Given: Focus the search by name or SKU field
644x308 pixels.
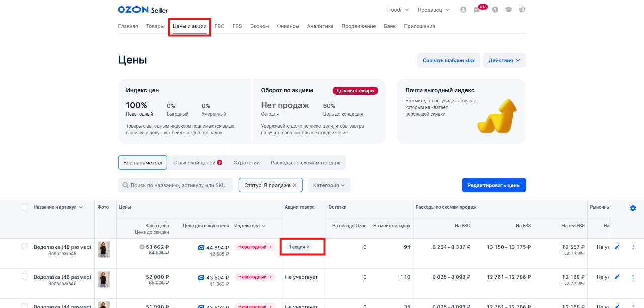Looking at the screenshot, I should (x=176, y=185).
